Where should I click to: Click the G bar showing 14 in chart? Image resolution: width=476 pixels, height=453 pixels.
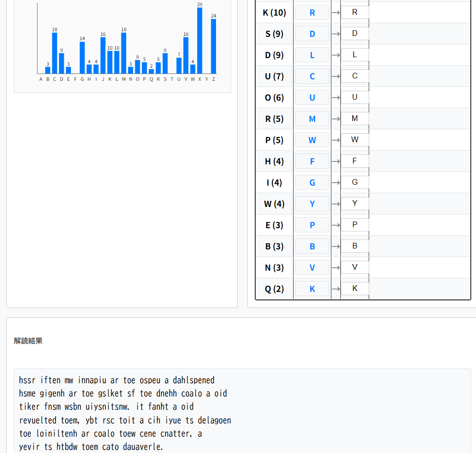pos(82,58)
